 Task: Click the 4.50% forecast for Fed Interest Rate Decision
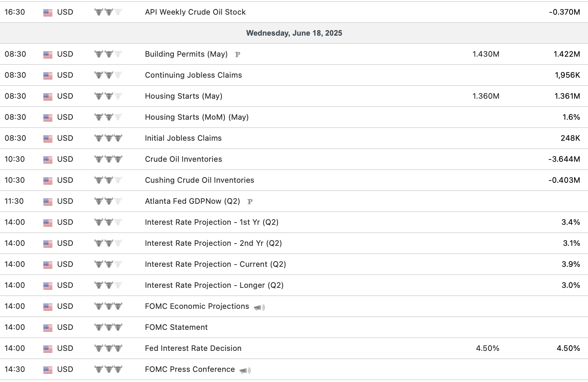[487, 348]
